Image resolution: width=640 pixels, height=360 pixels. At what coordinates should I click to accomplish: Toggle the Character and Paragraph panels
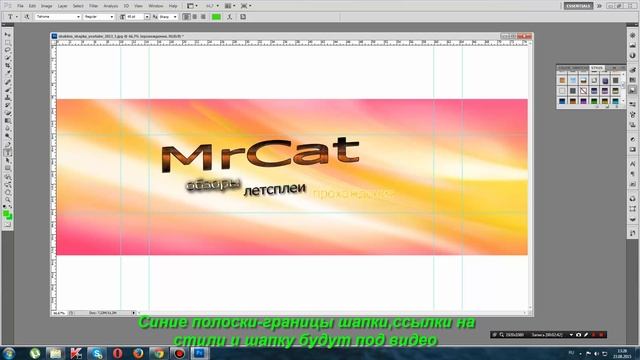[x=243, y=17]
